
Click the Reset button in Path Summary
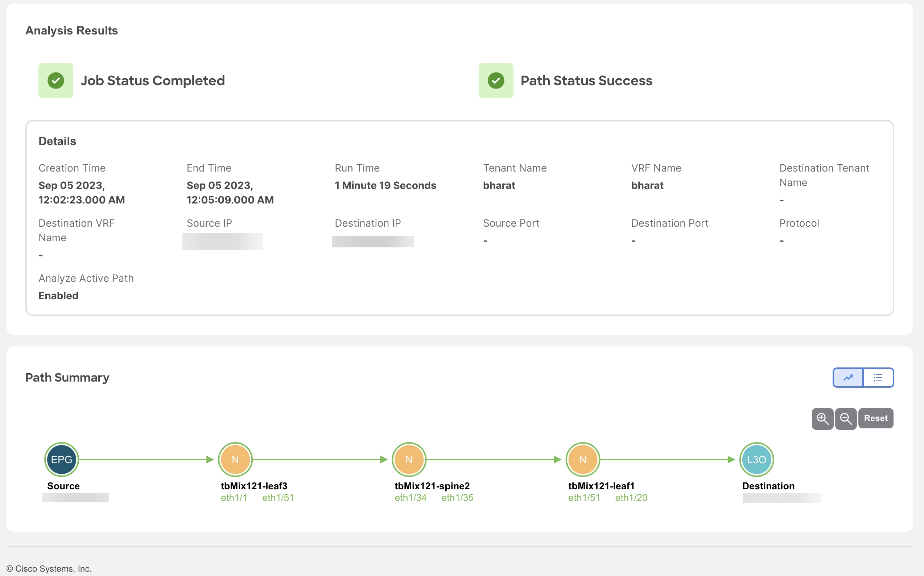[876, 417]
